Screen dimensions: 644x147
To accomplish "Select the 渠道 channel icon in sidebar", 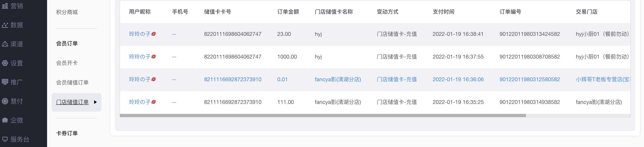I will (x=5, y=44).
